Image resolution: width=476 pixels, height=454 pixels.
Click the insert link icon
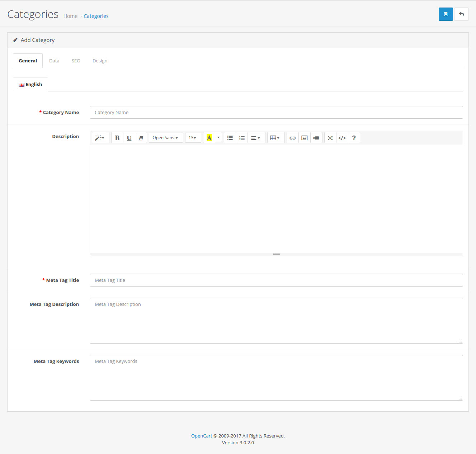pyautogui.click(x=292, y=138)
